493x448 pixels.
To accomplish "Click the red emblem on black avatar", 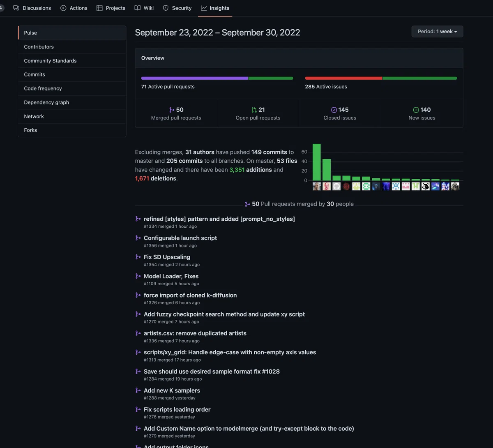I will pos(346,186).
